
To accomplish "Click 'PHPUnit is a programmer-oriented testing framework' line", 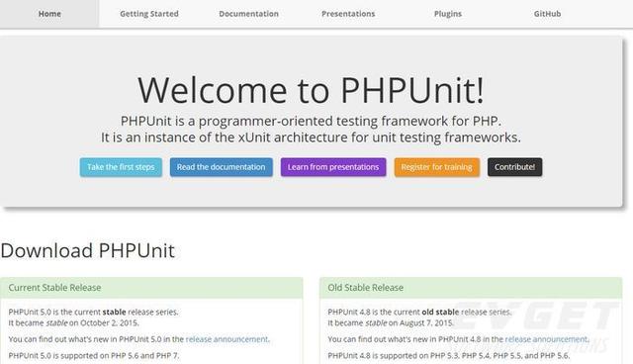I will tap(311, 121).
